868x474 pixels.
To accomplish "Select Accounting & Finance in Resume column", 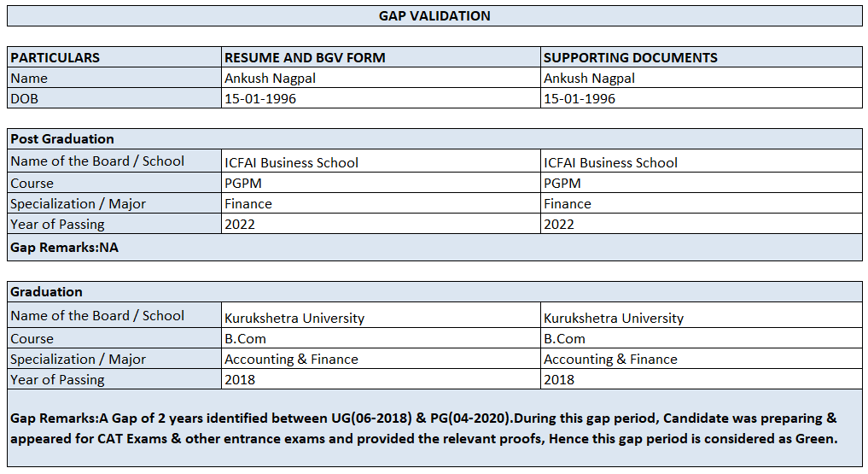I will [291, 359].
